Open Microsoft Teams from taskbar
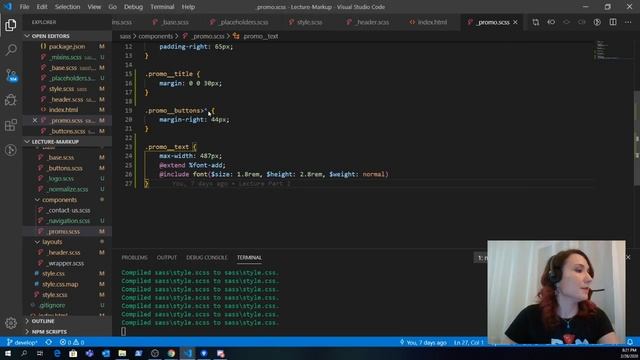Screen dimensions: 640x360 tap(89, 353)
